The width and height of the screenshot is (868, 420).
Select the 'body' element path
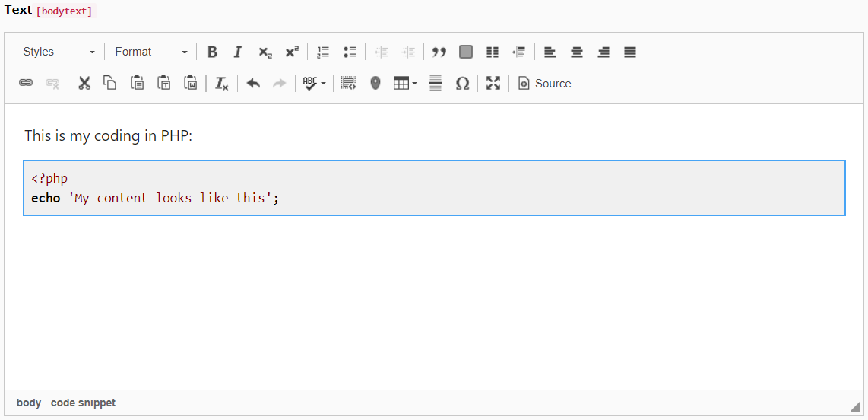(x=29, y=402)
